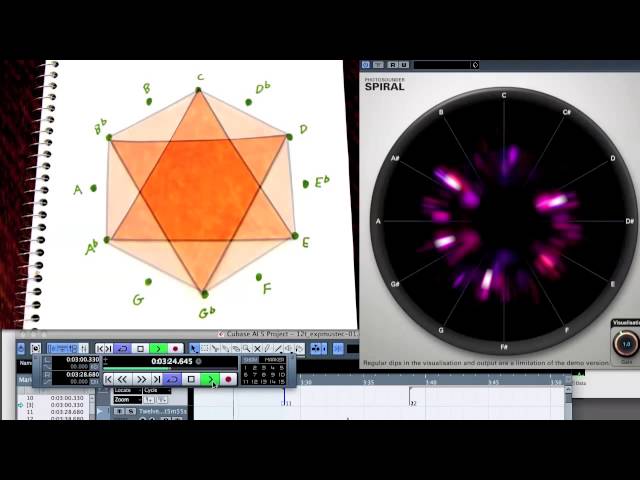
Task: Open the Locate dropdown
Action: [x=128, y=390]
